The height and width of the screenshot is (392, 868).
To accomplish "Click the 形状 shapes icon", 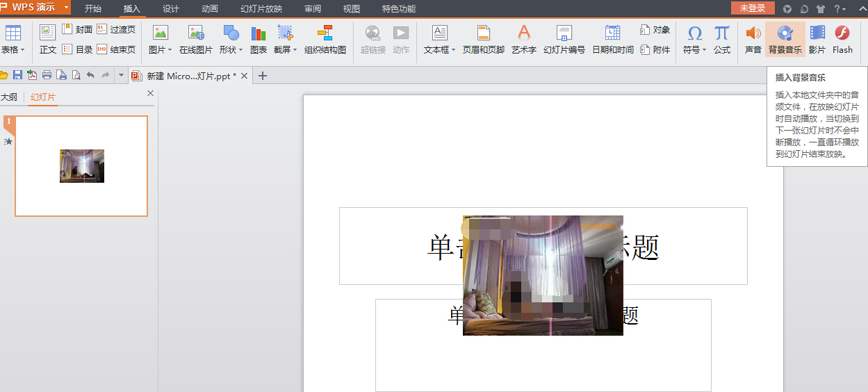I will tap(231, 33).
